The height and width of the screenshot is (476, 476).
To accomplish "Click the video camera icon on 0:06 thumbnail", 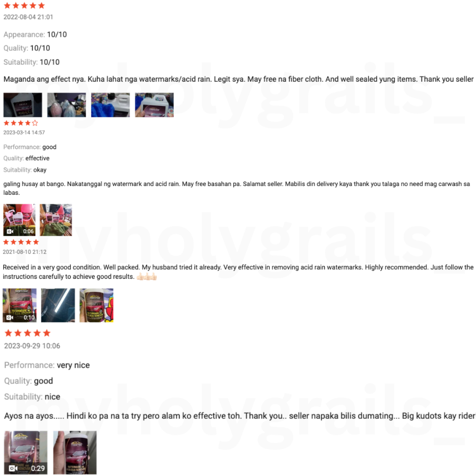I will pos(10,231).
